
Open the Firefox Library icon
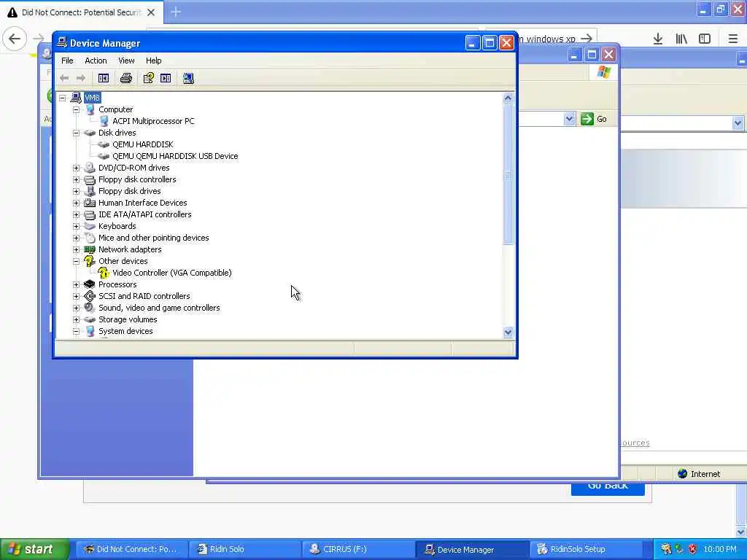[x=681, y=39]
